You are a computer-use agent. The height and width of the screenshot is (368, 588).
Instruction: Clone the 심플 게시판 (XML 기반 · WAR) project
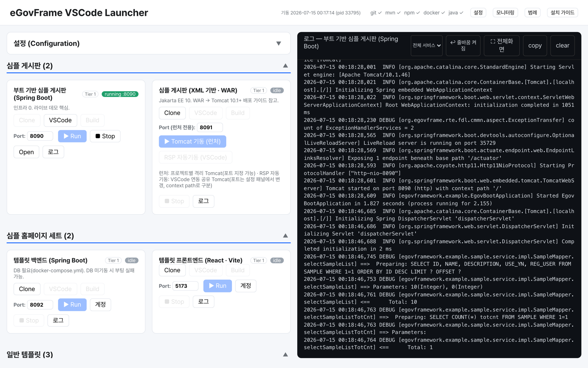[x=172, y=113]
